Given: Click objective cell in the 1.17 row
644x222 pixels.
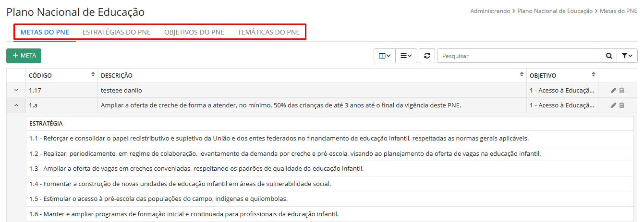Looking at the screenshot, I should coord(562,91).
